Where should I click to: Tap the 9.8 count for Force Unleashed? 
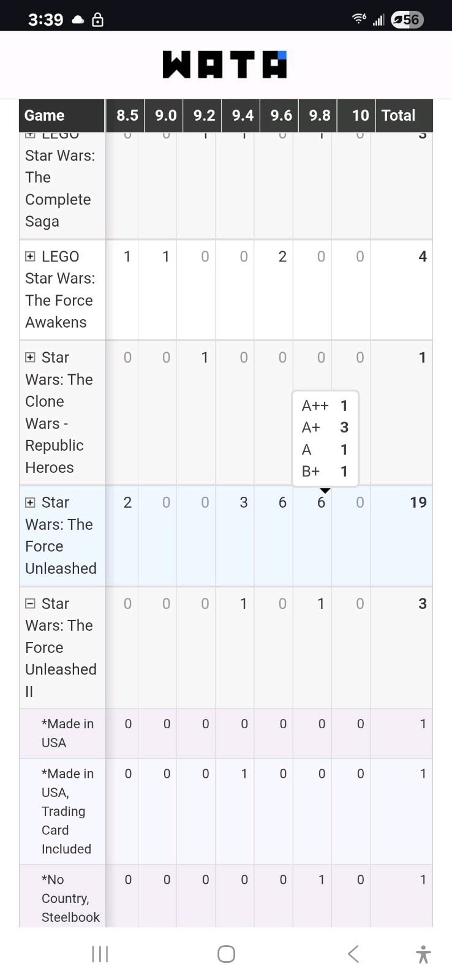(321, 503)
